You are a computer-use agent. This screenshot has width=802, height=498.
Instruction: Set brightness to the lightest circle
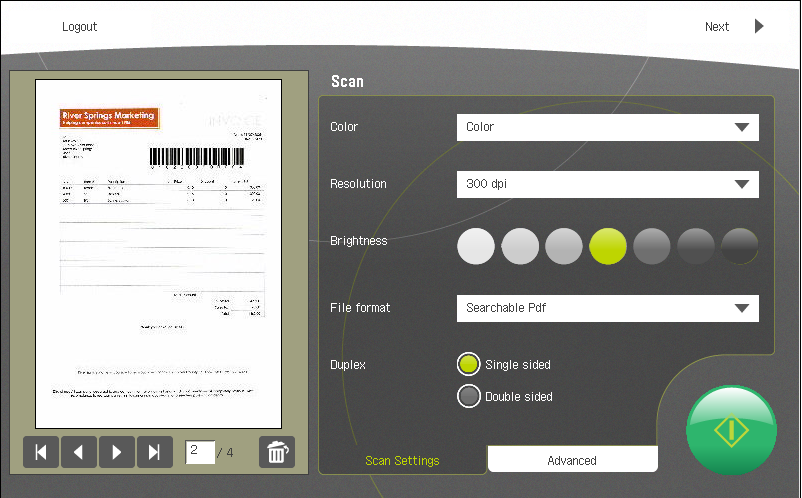[x=476, y=246]
